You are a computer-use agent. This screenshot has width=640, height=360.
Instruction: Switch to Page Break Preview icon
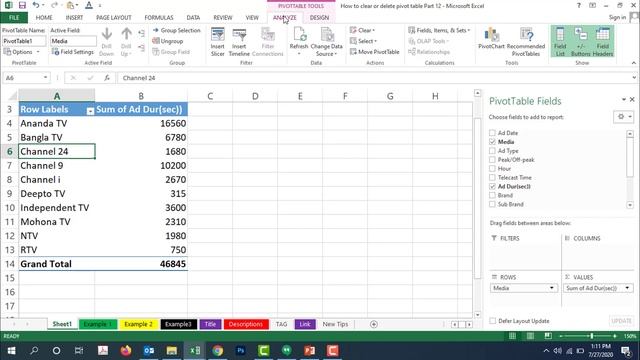[548, 336]
